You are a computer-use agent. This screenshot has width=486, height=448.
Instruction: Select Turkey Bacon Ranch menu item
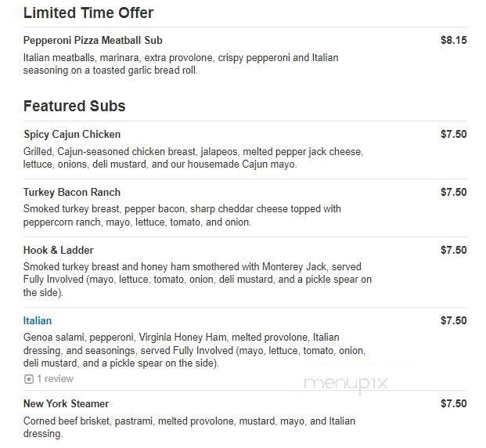(x=71, y=192)
